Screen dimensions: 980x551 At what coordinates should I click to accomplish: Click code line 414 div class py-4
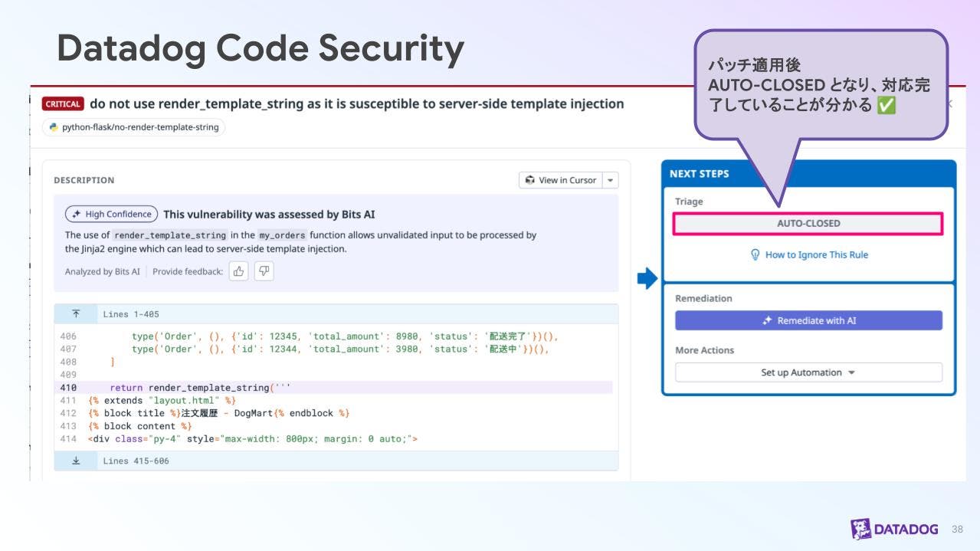point(253,439)
